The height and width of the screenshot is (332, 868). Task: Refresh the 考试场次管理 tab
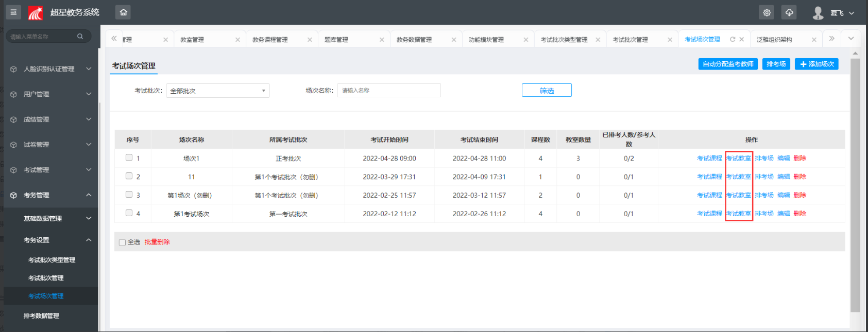click(x=732, y=39)
